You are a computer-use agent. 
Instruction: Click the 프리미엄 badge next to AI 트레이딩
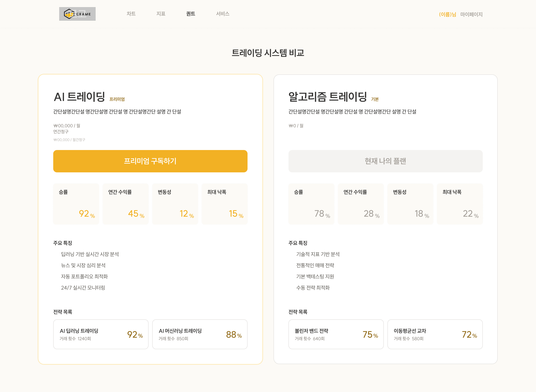[x=117, y=99]
